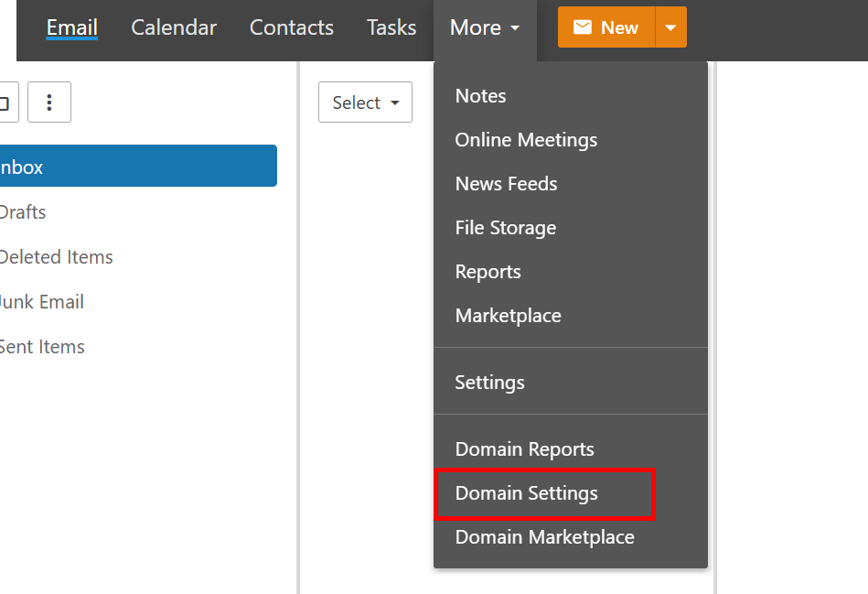This screenshot has height=594, width=868.
Task: Collapse the More menu
Action: [485, 28]
